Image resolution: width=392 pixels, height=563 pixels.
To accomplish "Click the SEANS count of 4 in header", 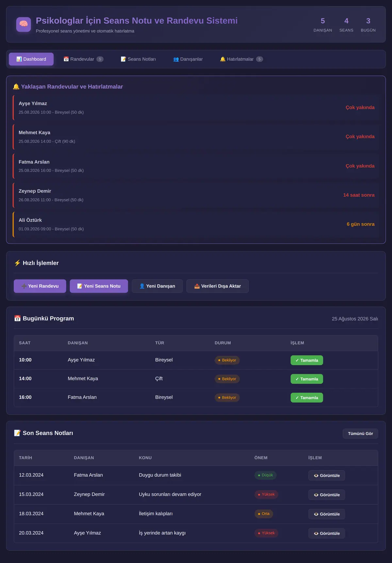I will coord(346,21).
